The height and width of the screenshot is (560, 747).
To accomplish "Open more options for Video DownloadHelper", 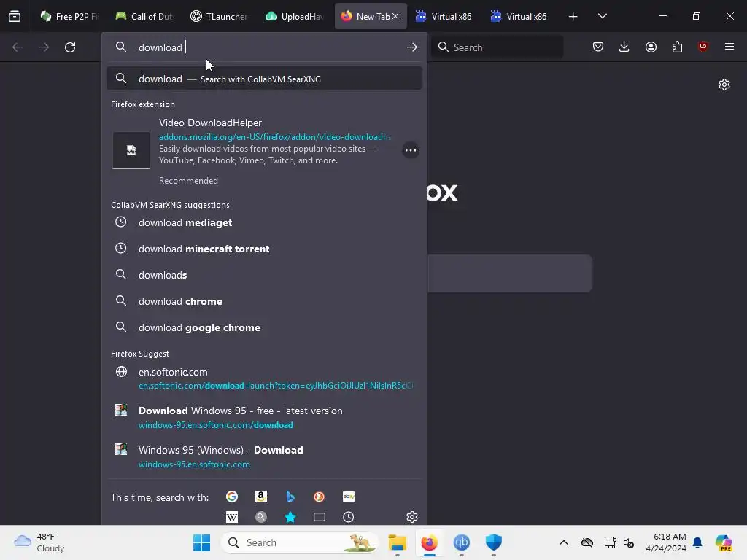I will point(411,150).
